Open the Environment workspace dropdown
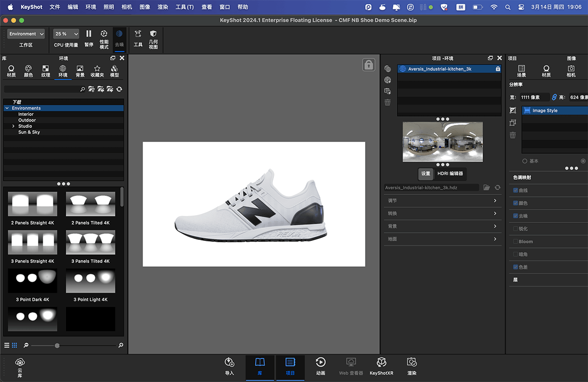This screenshot has height=382, width=588. pyautogui.click(x=26, y=34)
